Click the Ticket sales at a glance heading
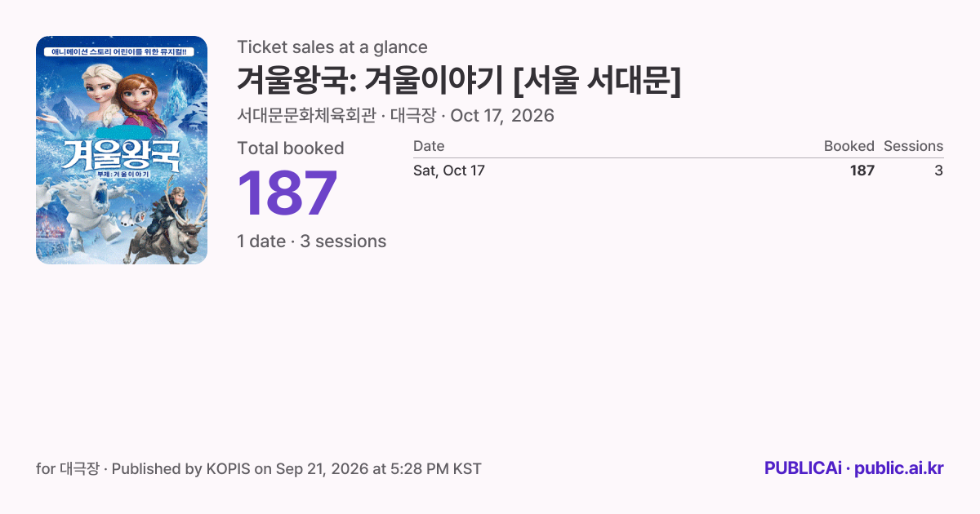Image resolution: width=980 pixels, height=514 pixels. click(x=332, y=47)
